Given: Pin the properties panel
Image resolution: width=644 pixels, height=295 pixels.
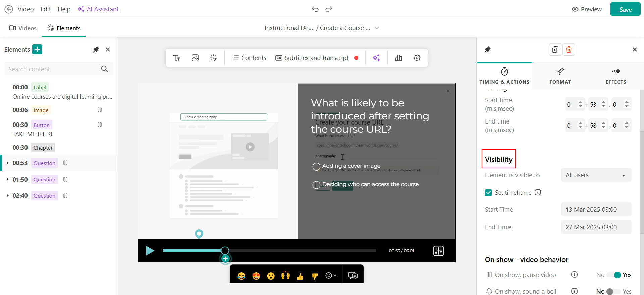Looking at the screenshot, I should click(x=488, y=50).
